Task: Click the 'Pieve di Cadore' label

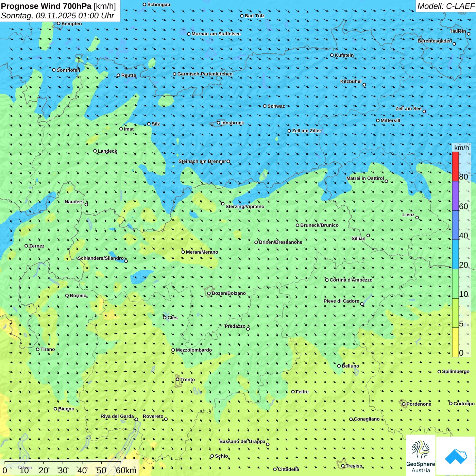Action: [x=341, y=301]
